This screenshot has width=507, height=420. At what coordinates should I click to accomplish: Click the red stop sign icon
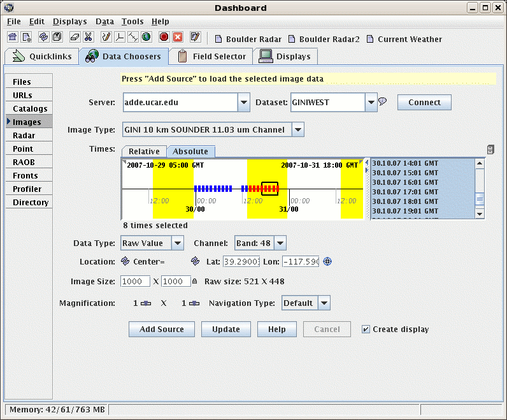point(164,38)
